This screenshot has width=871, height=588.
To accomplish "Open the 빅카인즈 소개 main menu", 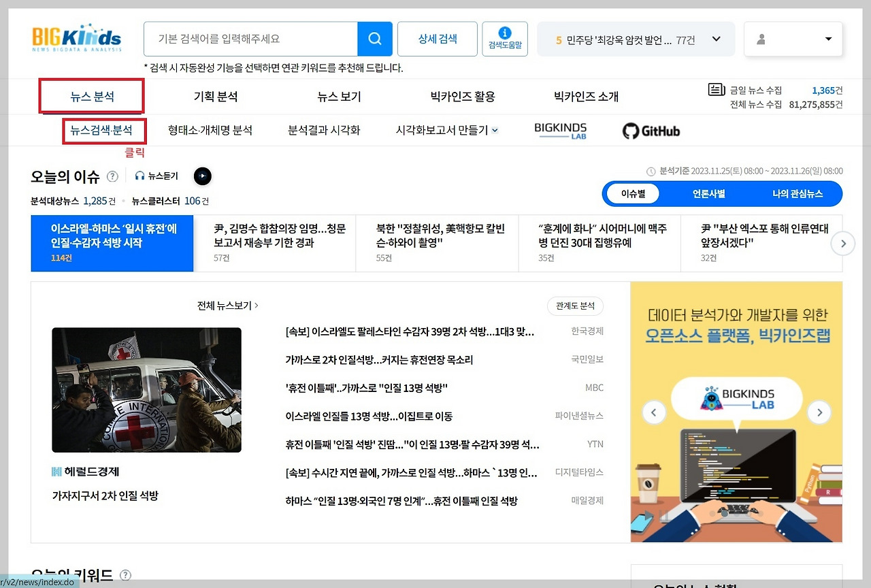I will coord(586,97).
